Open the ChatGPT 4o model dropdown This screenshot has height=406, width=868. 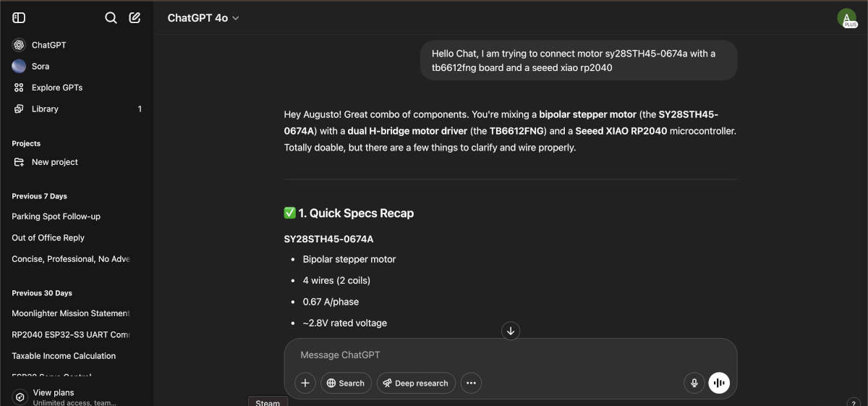[203, 18]
